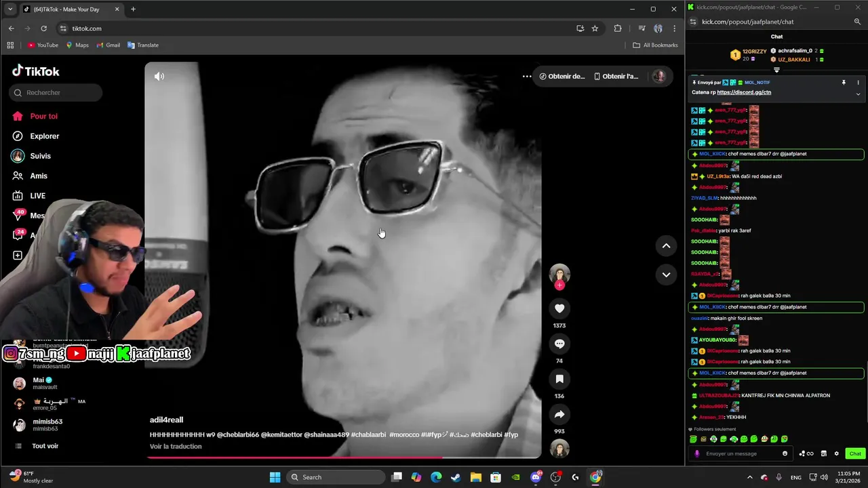Open the discord.gg/ctn link in Kick chat
Viewport: 868px width, 488px height.
pos(744,92)
